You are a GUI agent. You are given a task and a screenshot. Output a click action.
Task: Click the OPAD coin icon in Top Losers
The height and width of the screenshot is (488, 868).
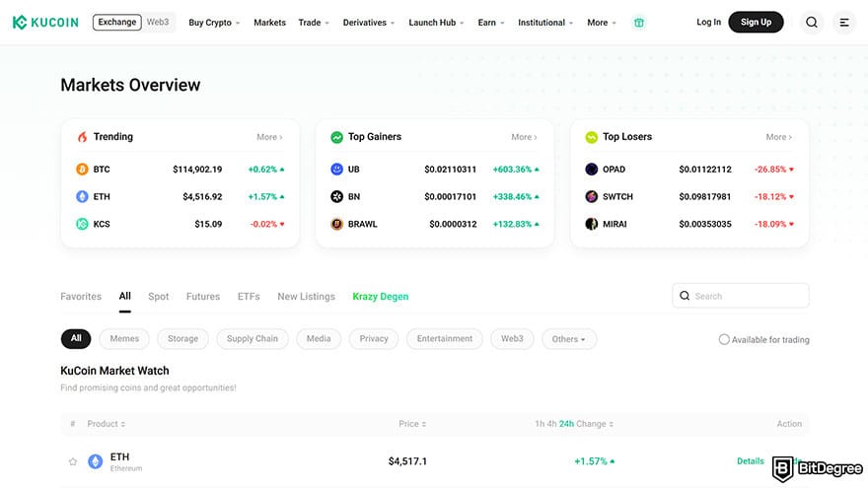coord(591,170)
